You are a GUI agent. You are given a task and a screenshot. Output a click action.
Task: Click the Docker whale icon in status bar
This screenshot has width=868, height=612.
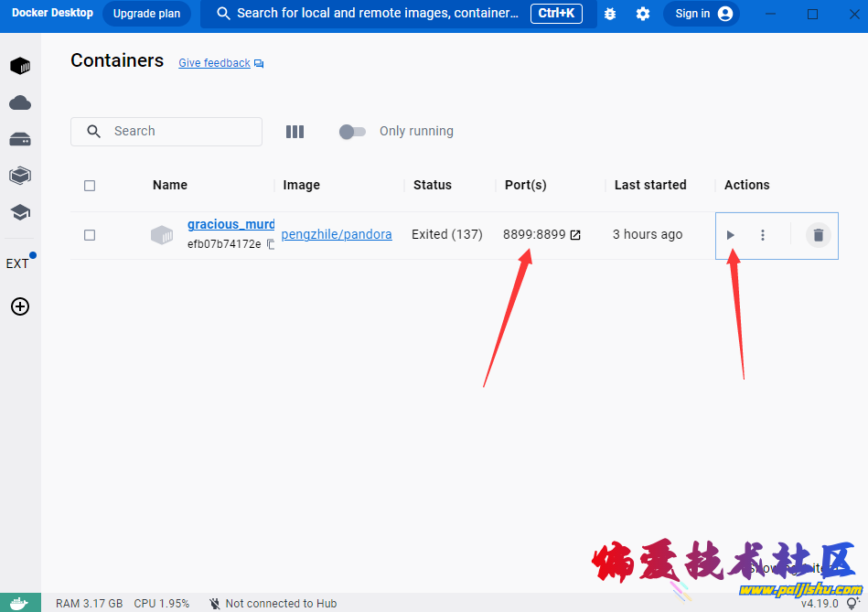(20, 603)
